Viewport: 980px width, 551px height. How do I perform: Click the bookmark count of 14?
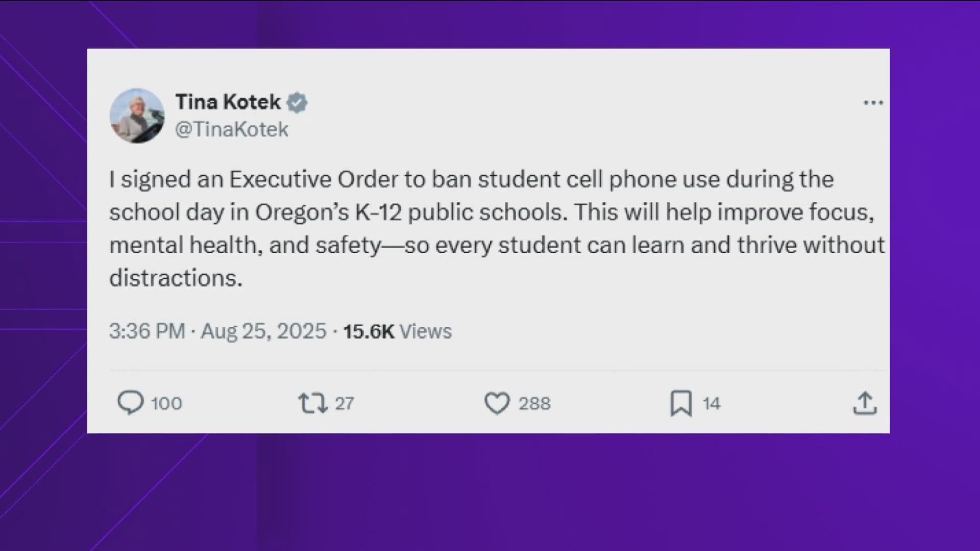pyautogui.click(x=711, y=404)
